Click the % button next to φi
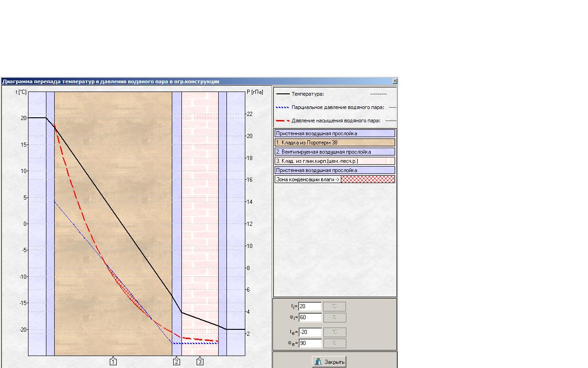This screenshot has height=368, width=588. 334,317
